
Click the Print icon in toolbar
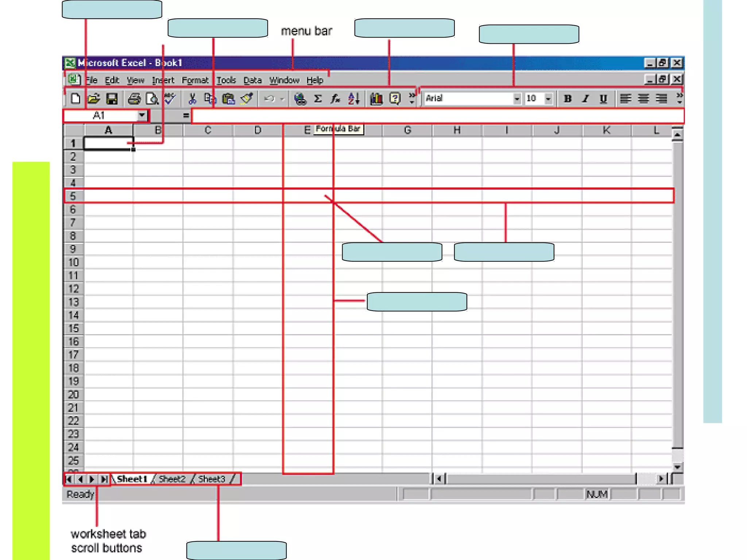coord(134,98)
